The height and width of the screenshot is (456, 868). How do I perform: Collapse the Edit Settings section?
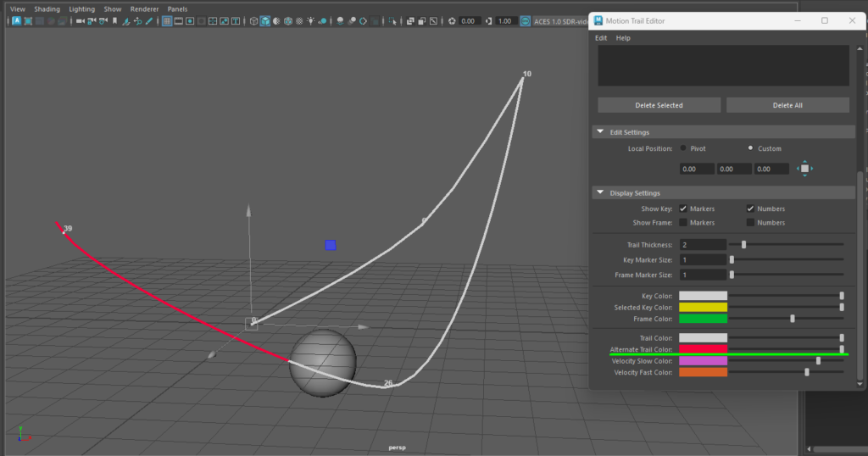(x=600, y=132)
